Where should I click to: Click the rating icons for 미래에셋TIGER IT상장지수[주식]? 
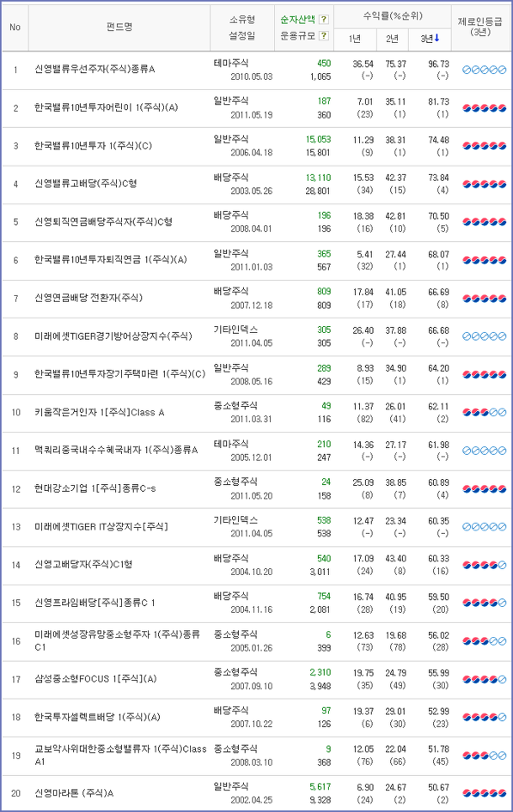coord(484,527)
